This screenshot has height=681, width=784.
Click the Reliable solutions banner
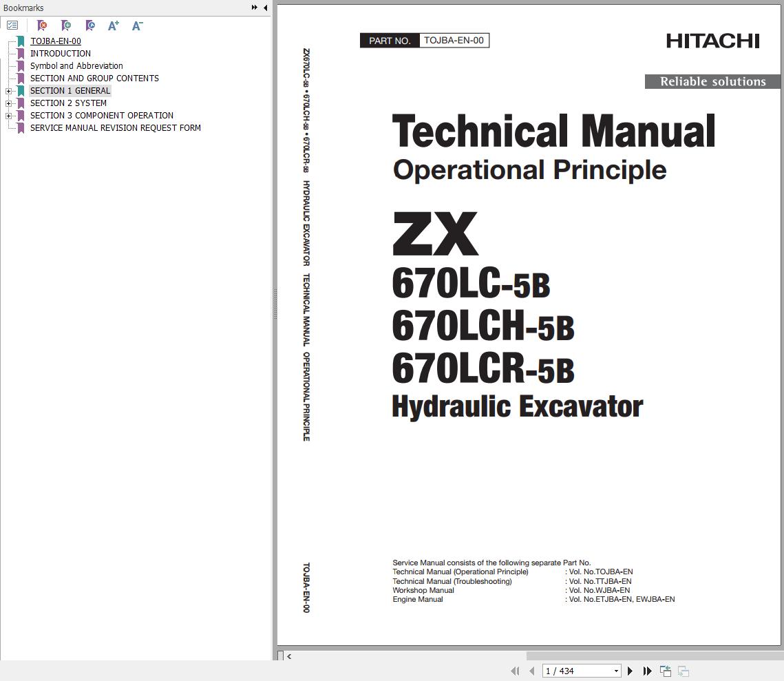tap(712, 81)
